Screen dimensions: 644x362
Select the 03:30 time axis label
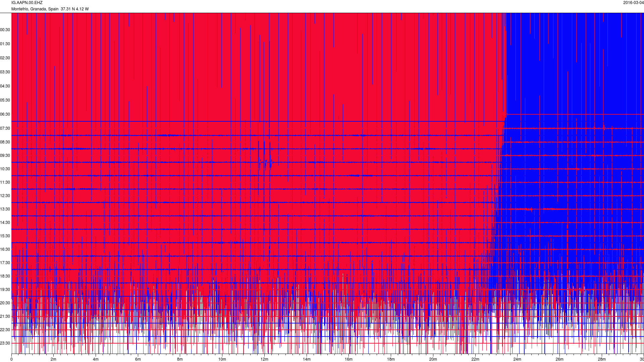point(5,72)
